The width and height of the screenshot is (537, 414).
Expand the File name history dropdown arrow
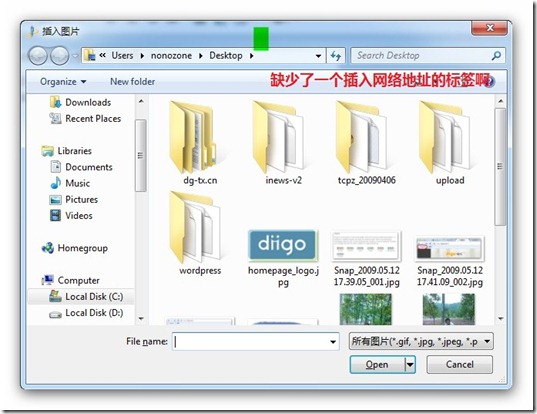(x=333, y=342)
